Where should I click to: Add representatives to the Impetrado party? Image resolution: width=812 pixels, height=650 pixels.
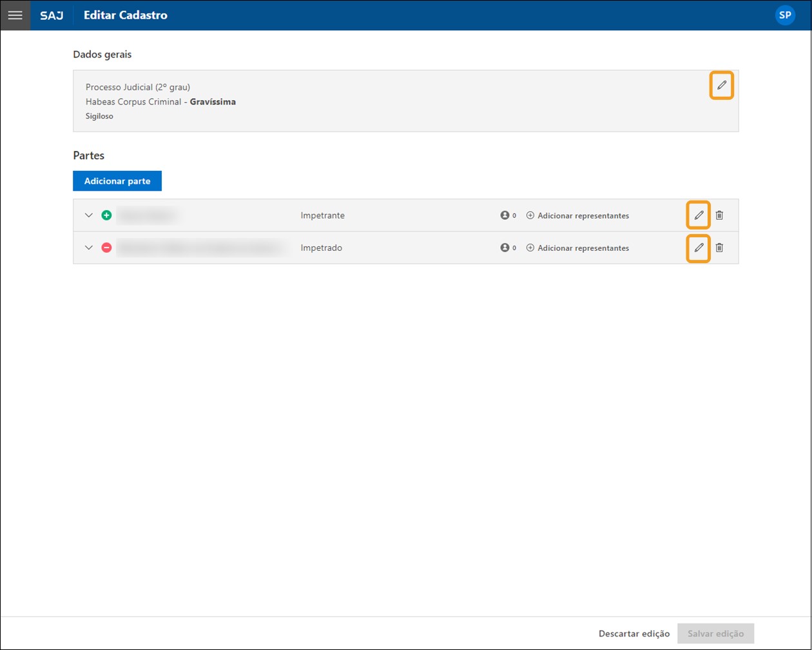tap(577, 248)
